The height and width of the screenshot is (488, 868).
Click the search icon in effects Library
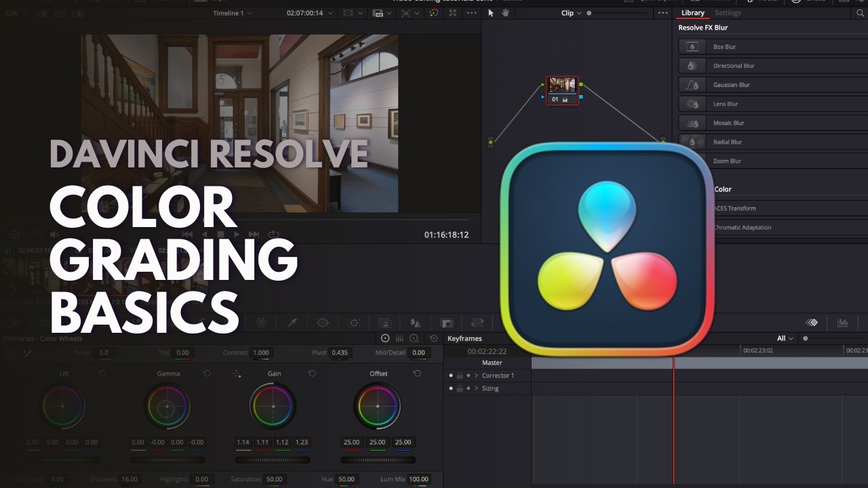click(x=861, y=13)
